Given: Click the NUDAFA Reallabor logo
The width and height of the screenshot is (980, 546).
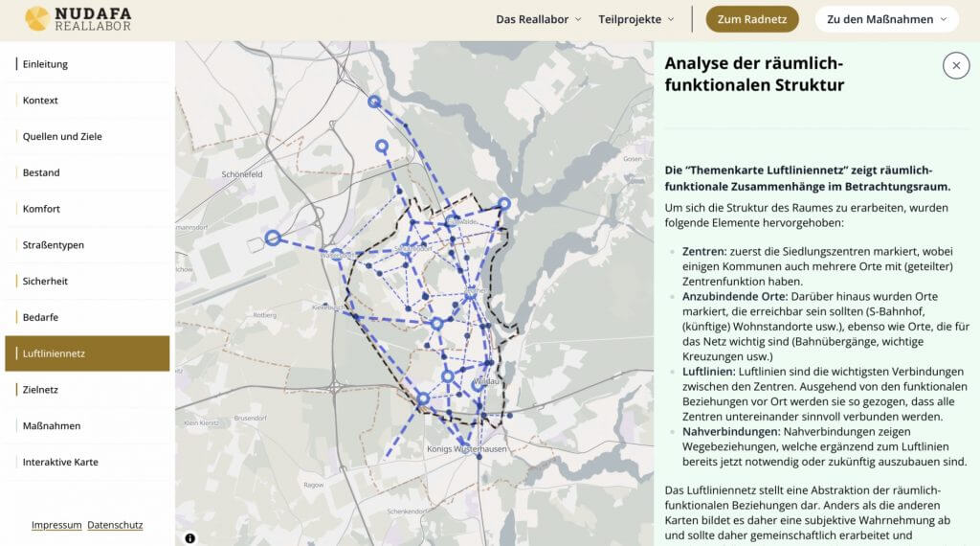Looking at the screenshot, I should tap(78, 18).
